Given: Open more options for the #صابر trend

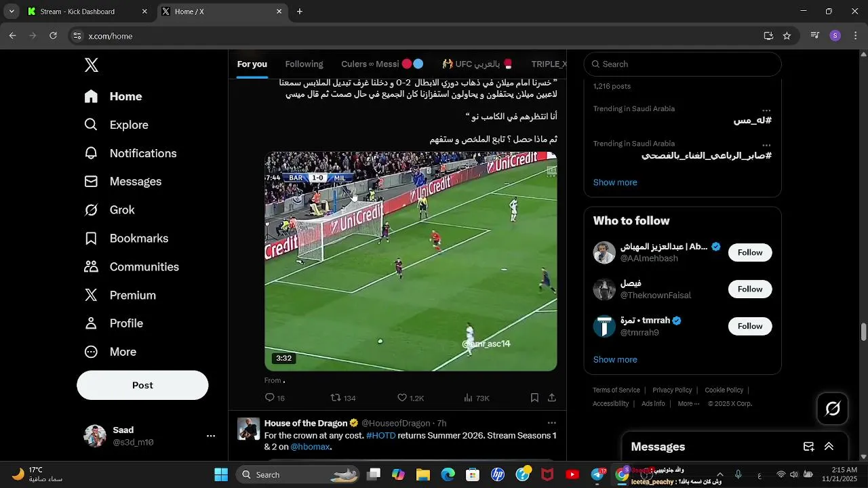Looking at the screenshot, I should tap(766, 144).
